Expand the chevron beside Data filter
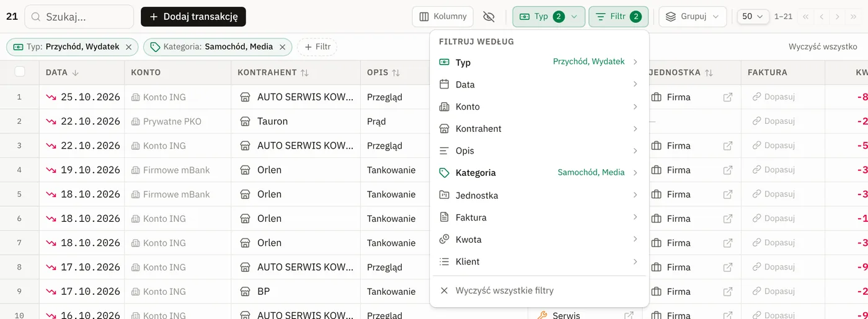Viewport: 868px width, 319px height. click(x=635, y=84)
